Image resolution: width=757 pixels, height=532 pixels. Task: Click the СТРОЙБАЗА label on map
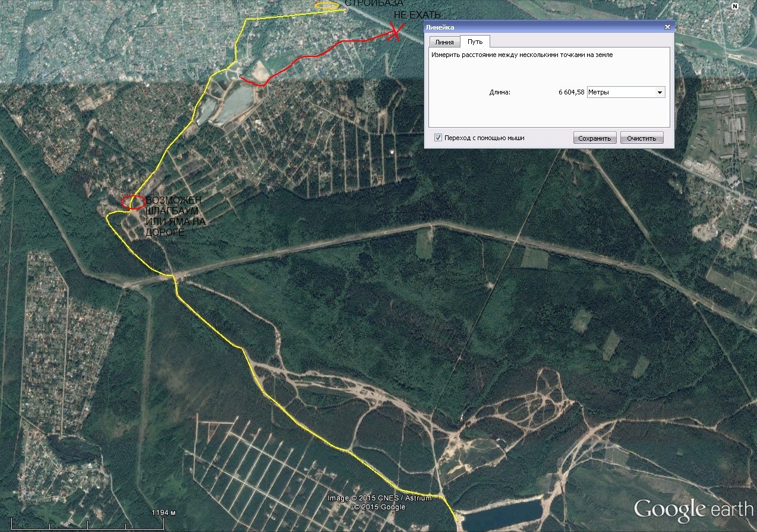(374, 4)
